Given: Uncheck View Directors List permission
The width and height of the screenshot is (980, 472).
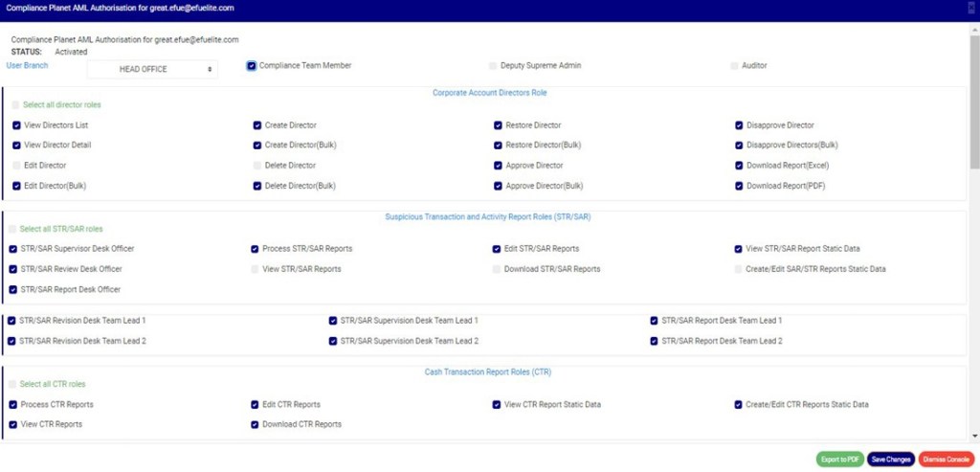Looking at the screenshot, I should click(x=17, y=125).
